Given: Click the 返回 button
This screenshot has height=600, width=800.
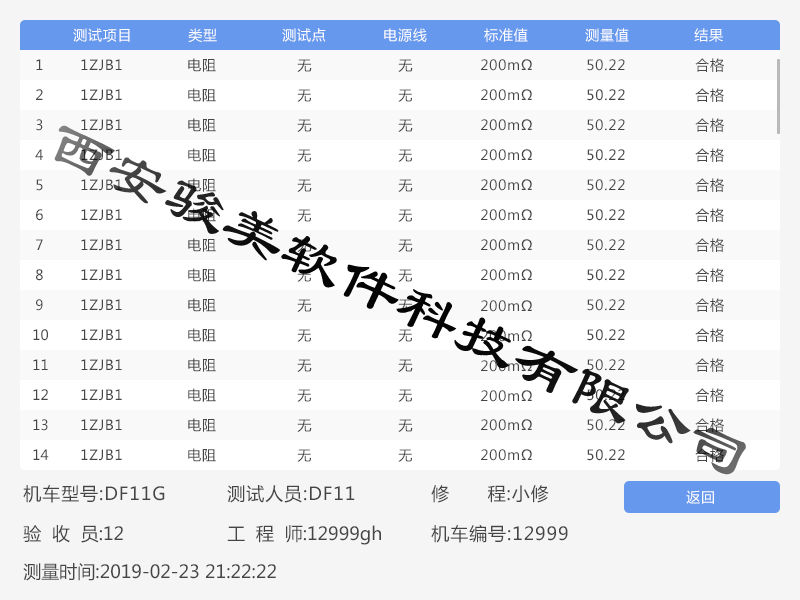Looking at the screenshot, I should pos(701,497).
